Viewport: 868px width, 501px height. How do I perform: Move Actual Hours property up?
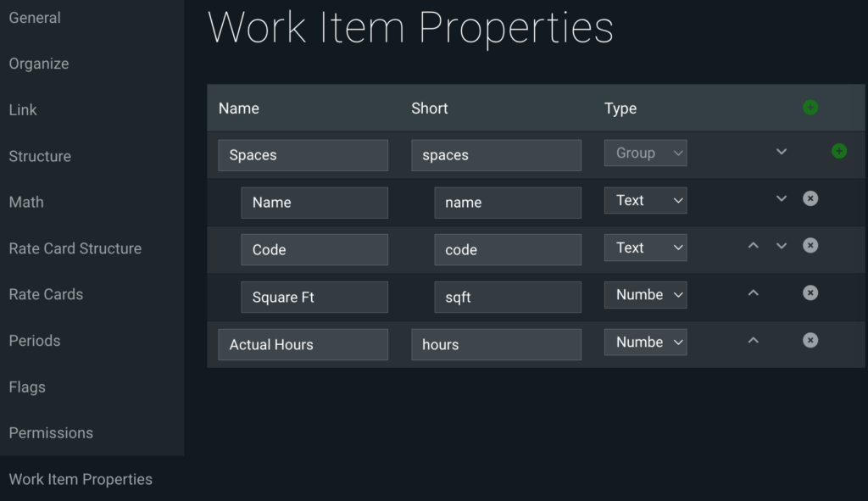[754, 341]
